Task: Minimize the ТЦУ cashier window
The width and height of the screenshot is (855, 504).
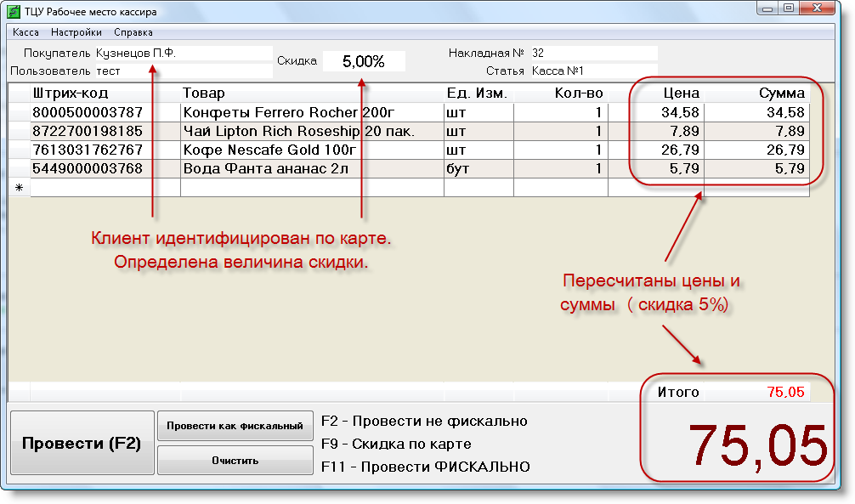Action: 767,8
